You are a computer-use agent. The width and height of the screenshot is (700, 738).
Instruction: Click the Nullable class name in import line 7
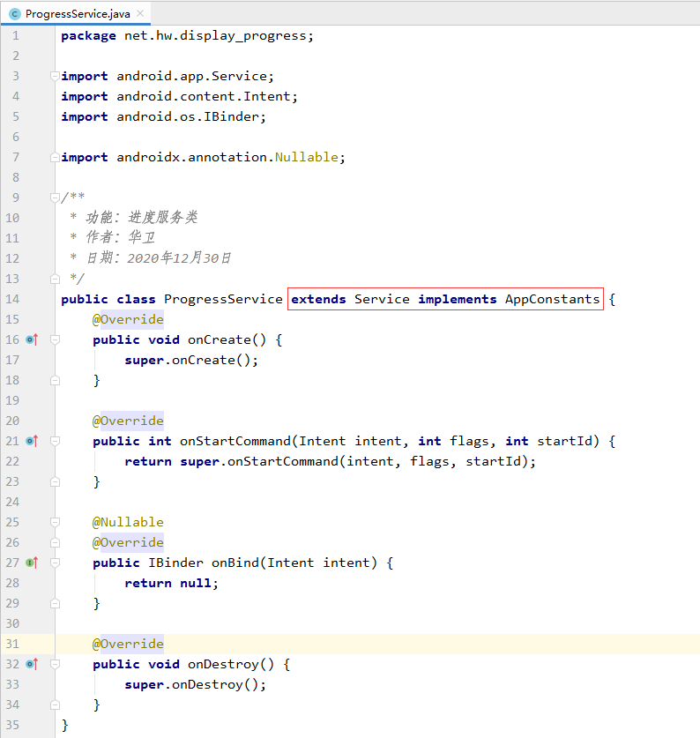click(x=307, y=157)
